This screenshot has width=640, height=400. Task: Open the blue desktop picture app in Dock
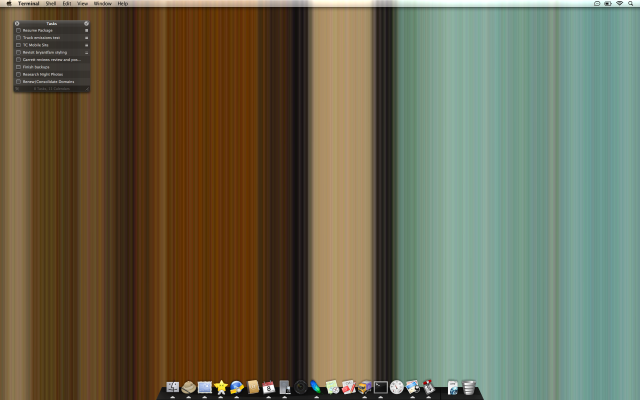point(204,387)
